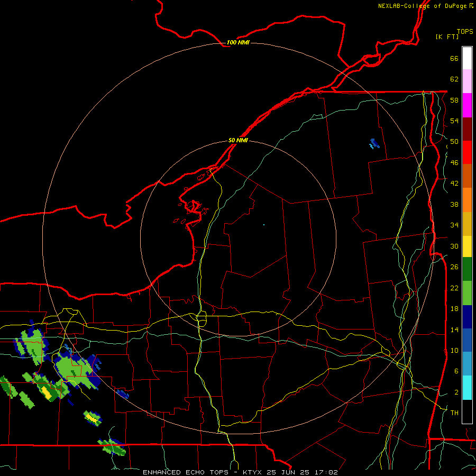This screenshot has height=476, width=476.
Task: Click the 17:02 timestamp in the caption
Action: pyautogui.click(x=326, y=472)
